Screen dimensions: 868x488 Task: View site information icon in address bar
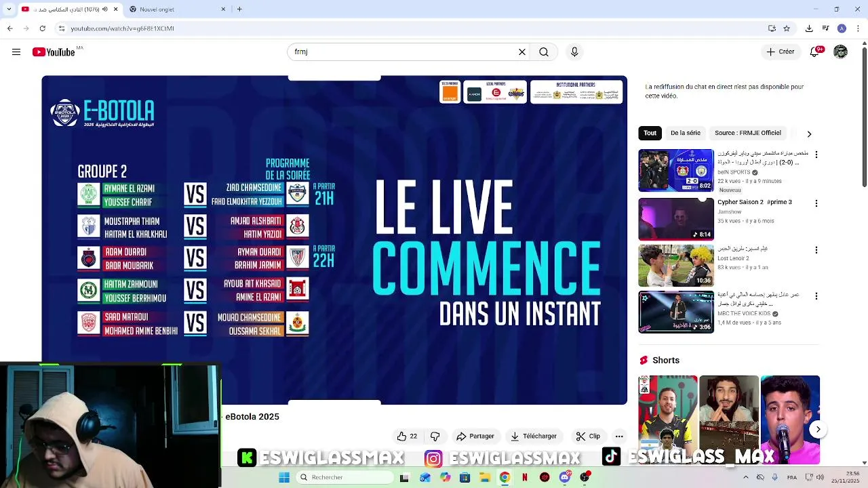(62, 28)
